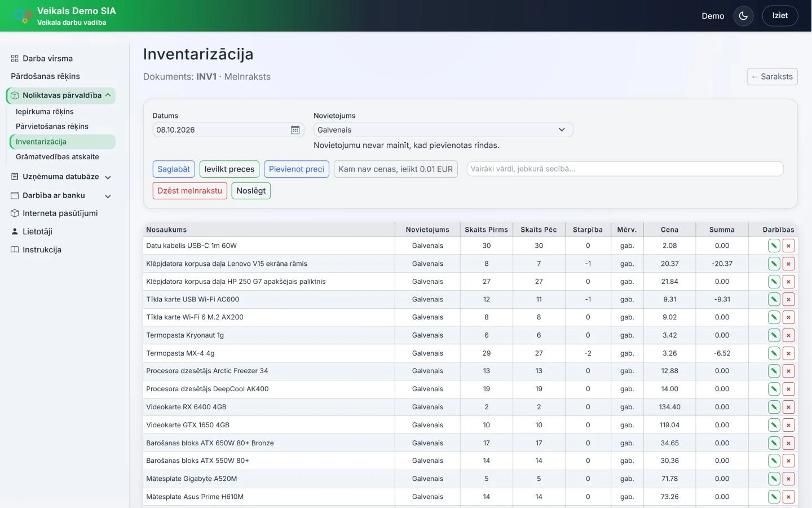Image resolution: width=812 pixels, height=508 pixels.
Task: Click the Veikals Demo SIA logo icon
Action: click(x=23, y=16)
